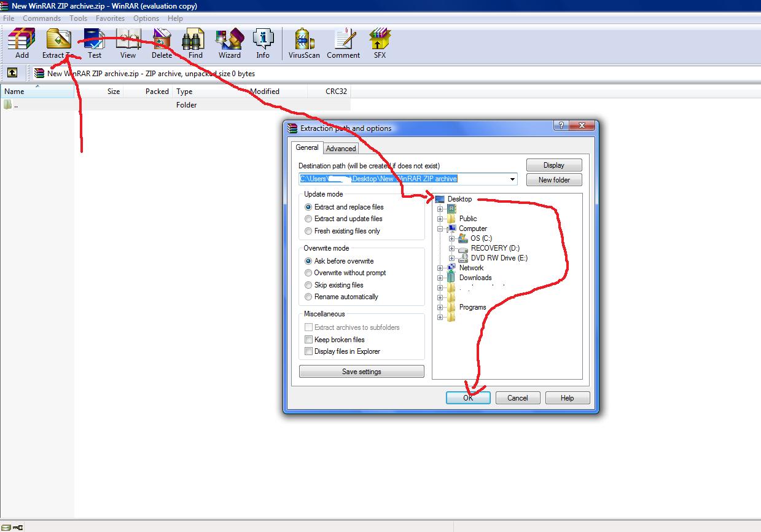
Task: Expand the RECOVERY (D:) drive node
Action: pos(451,248)
